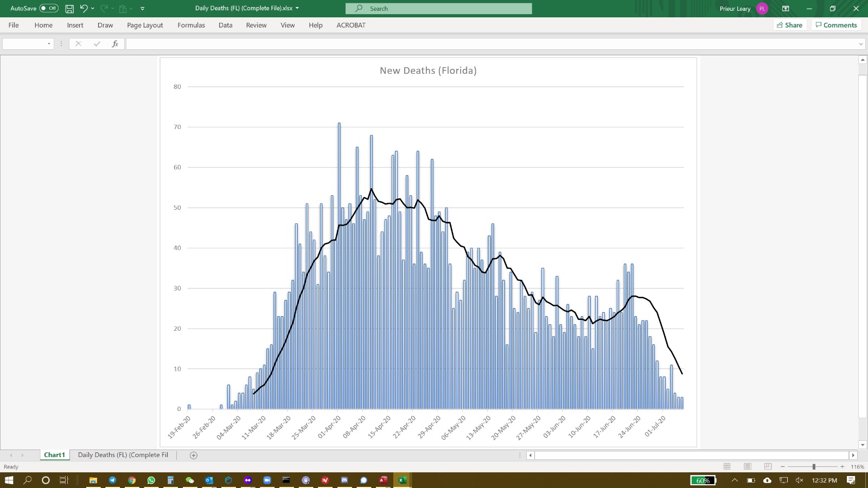The height and width of the screenshot is (488, 868).
Task: Select the Daily Deaths (FL) sheet tab
Action: pos(123,455)
